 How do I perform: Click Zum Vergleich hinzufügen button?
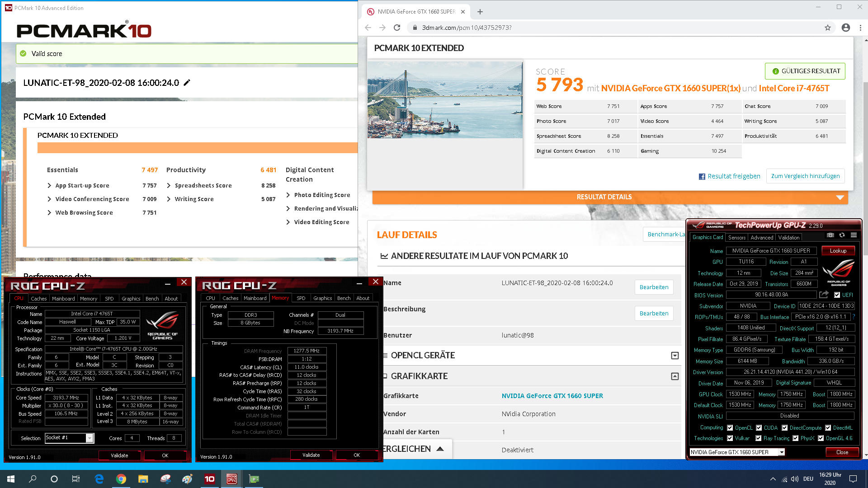click(x=805, y=176)
